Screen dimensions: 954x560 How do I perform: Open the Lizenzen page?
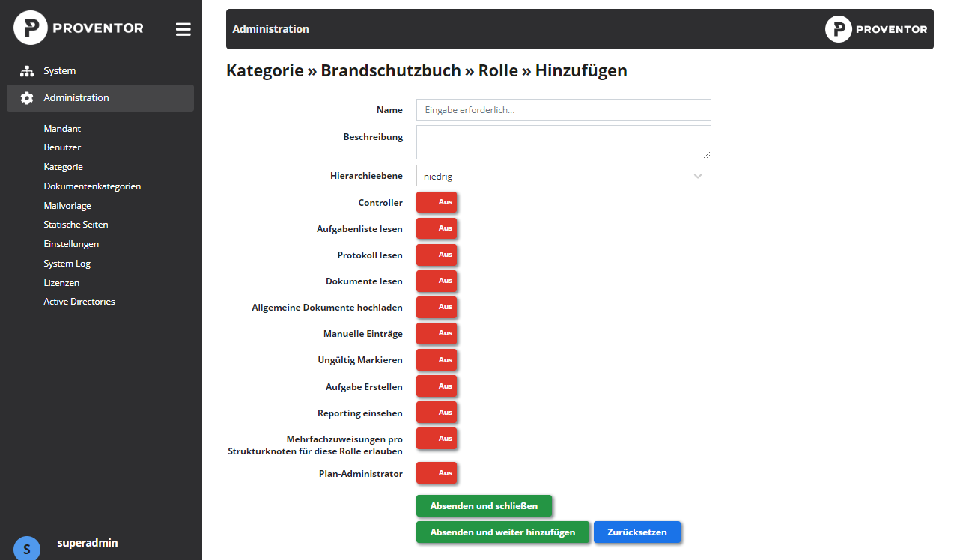61,283
